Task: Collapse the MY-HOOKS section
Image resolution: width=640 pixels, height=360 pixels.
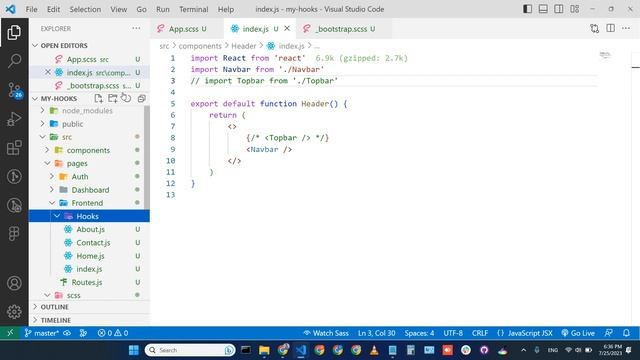Action: (36, 98)
